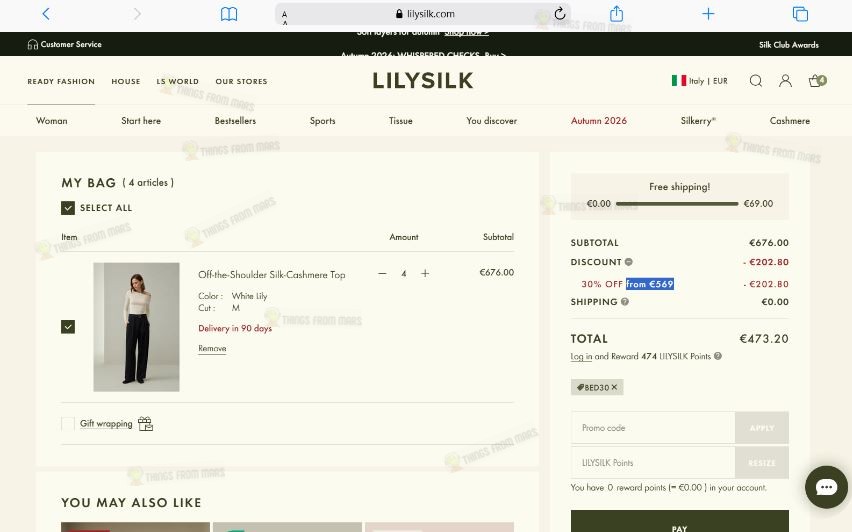Open Cashmere category tab
The image size is (852, 532).
pos(790,121)
